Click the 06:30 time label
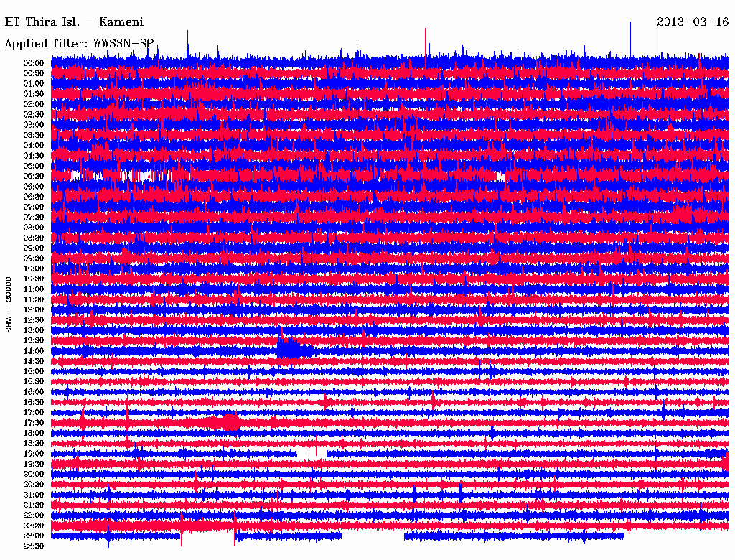Viewport: 735px width, 560px height. [34, 197]
